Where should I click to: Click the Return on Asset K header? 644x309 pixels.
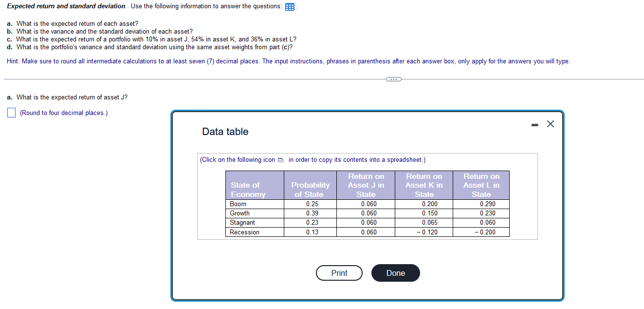[424, 185]
